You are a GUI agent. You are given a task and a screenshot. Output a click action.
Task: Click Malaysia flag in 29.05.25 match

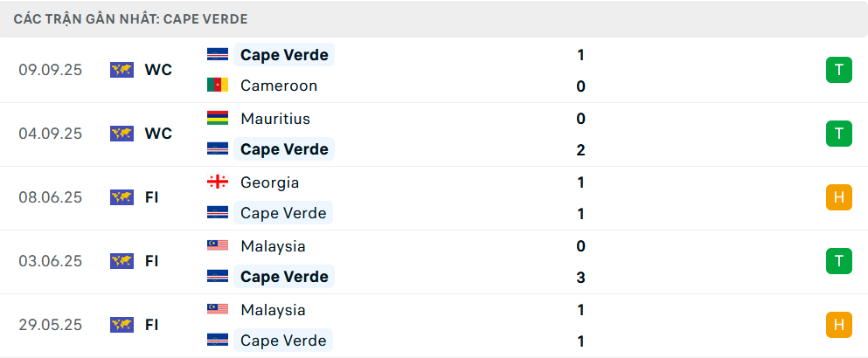(x=218, y=310)
